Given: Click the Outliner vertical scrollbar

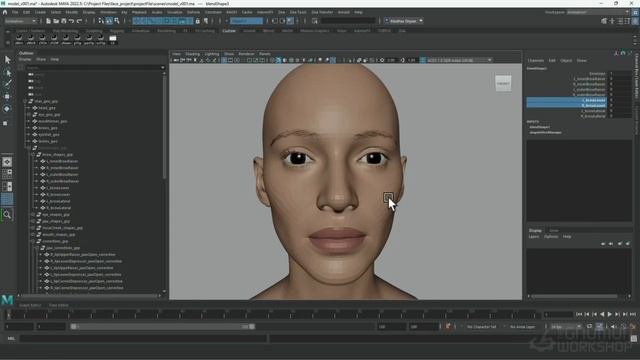Looking at the screenshot, I should [164, 127].
